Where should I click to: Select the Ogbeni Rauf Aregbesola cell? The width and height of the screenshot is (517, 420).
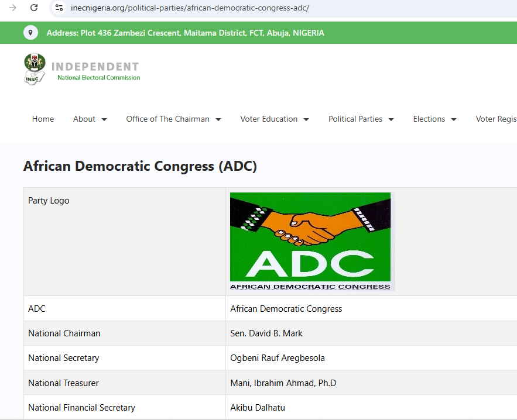coord(278,358)
